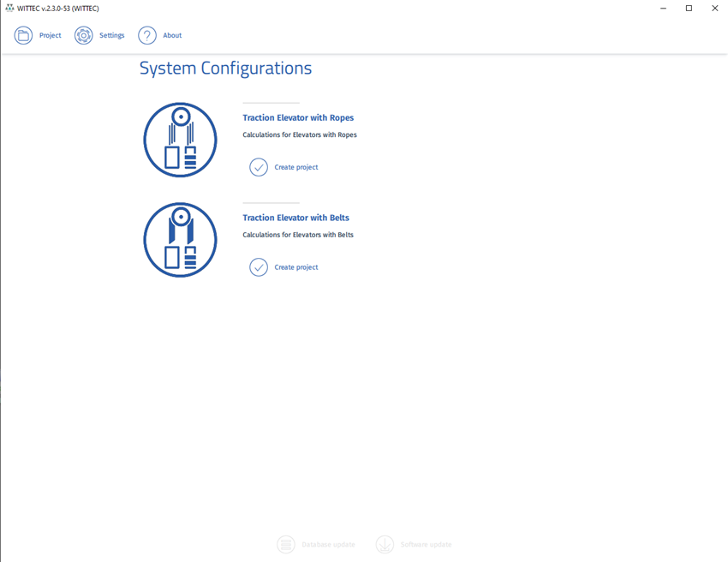The height and width of the screenshot is (562, 728).
Task: Click the Settings gear icon
Action: tap(83, 35)
